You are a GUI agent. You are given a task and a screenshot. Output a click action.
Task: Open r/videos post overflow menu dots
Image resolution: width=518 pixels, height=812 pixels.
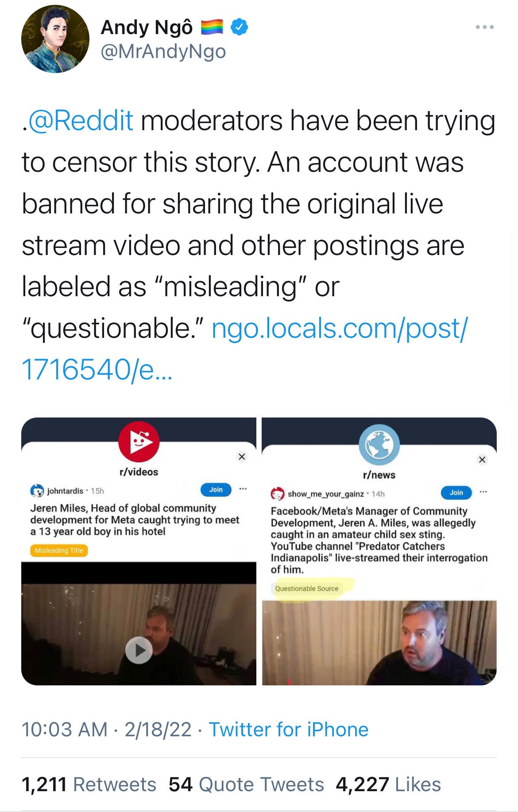(243, 489)
